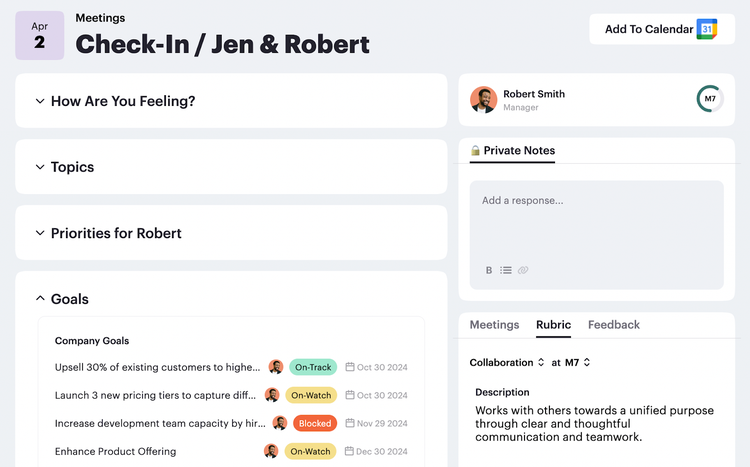Collapse the Goals section
Screen dimensions: 750x467
click(x=40, y=299)
